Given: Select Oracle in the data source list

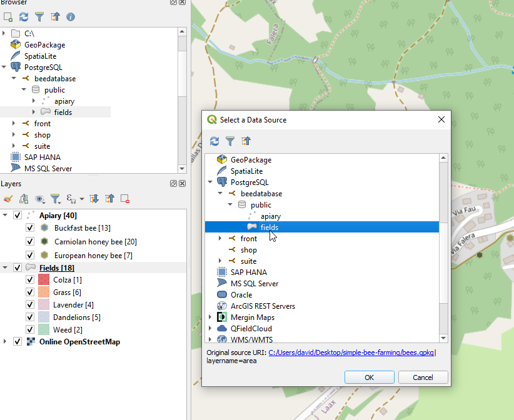Looking at the screenshot, I should 241,295.
